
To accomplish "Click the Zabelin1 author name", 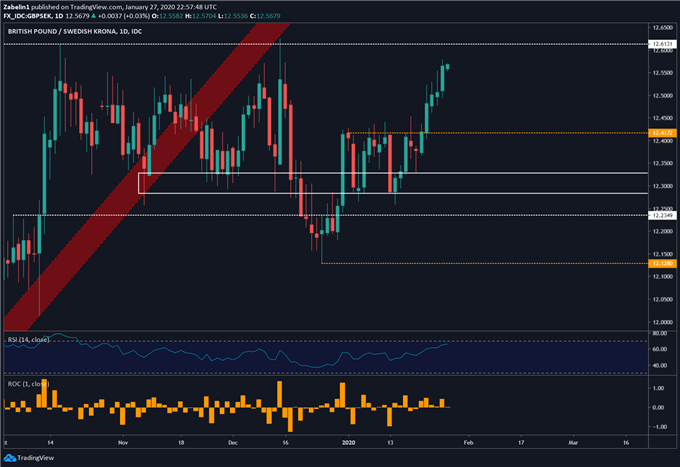I will click(x=16, y=7).
